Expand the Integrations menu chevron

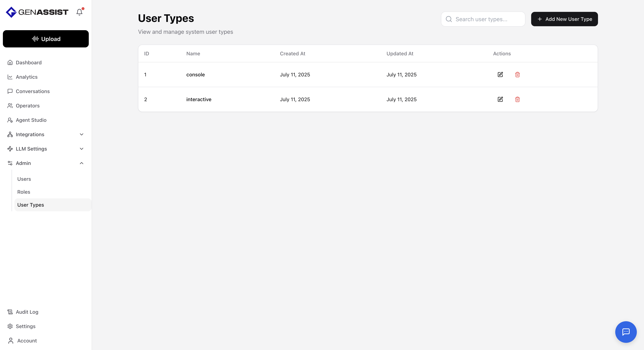pyautogui.click(x=82, y=135)
